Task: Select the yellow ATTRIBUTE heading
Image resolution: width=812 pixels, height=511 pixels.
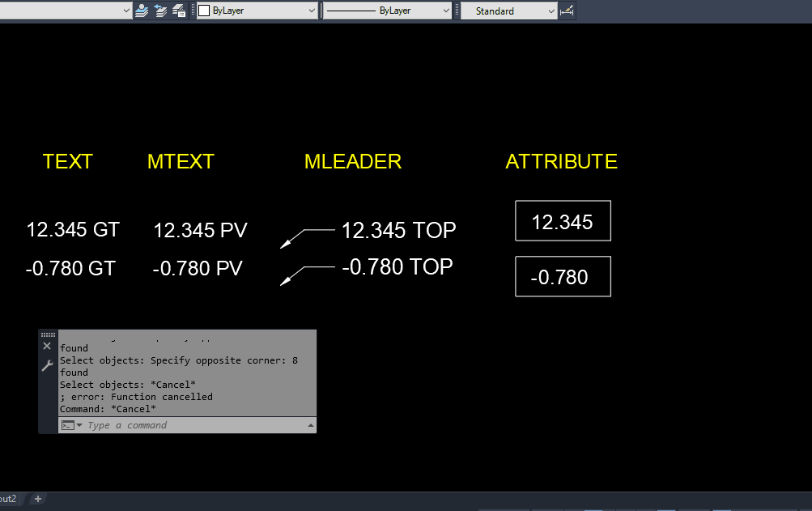Action: 561,162
